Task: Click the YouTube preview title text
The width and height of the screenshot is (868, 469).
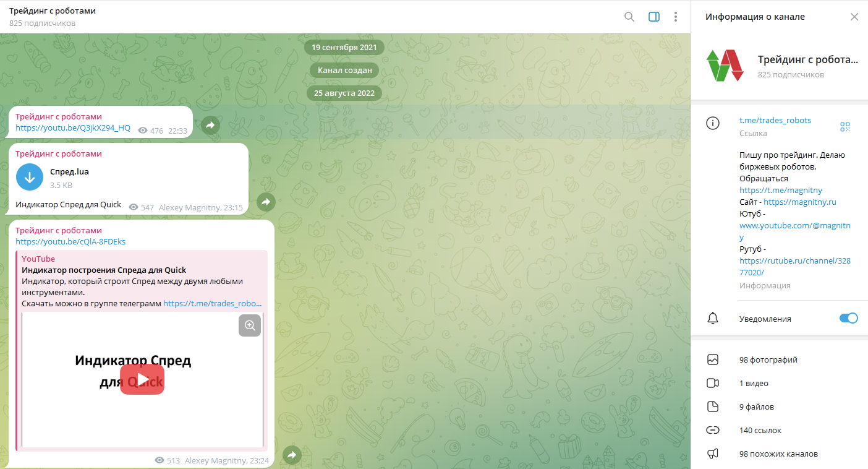Action: [x=104, y=270]
